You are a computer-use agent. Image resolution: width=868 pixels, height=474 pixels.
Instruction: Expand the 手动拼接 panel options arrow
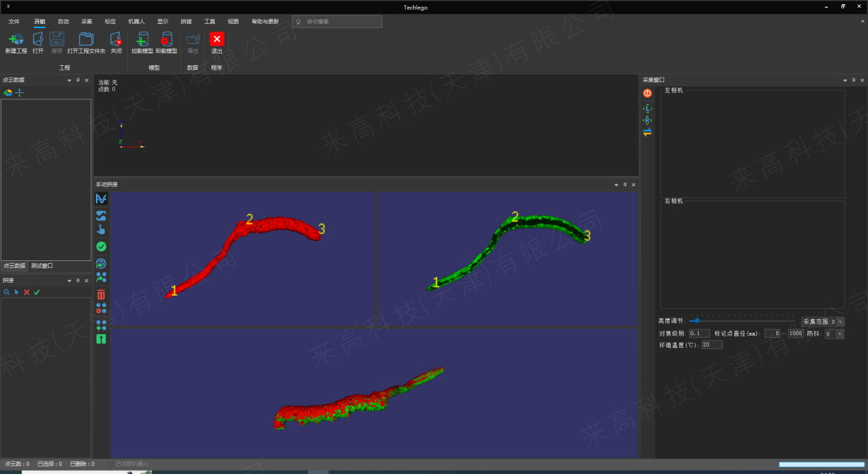coord(616,185)
